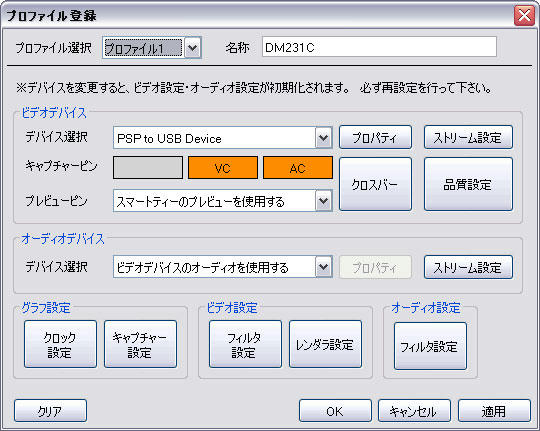This screenshot has height=431, width=540.
Task: Open レンダラ設定 button
Action: coord(325,344)
